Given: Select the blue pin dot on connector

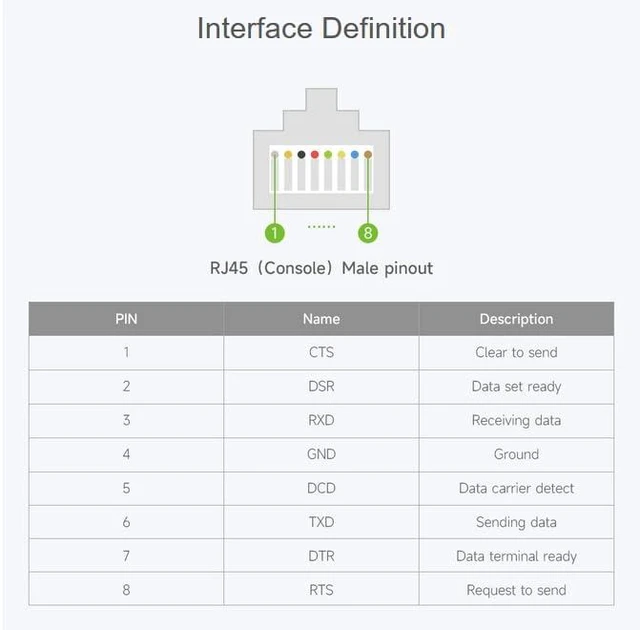Looking at the screenshot, I should pos(355,155).
